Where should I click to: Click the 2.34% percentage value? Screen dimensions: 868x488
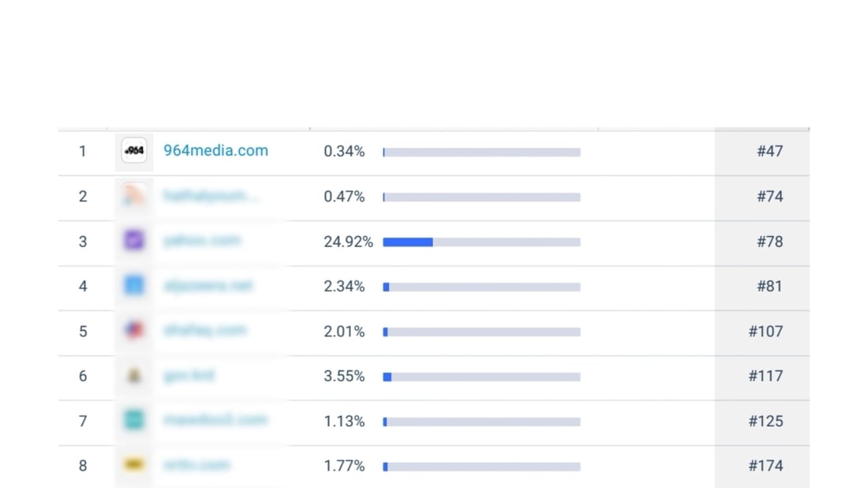click(344, 287)
